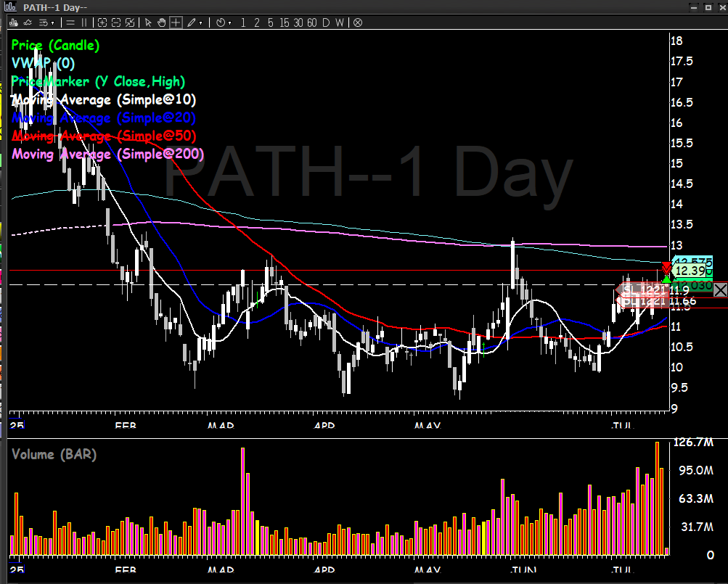728x584 pixels.
Task: Click the zoom out icon
Action: point(116,22)
